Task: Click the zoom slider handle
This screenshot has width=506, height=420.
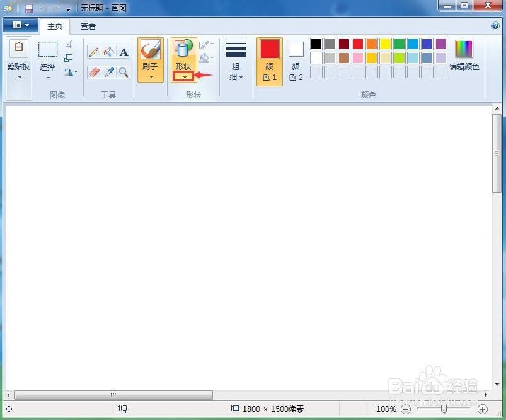Action: click(444, 409)
